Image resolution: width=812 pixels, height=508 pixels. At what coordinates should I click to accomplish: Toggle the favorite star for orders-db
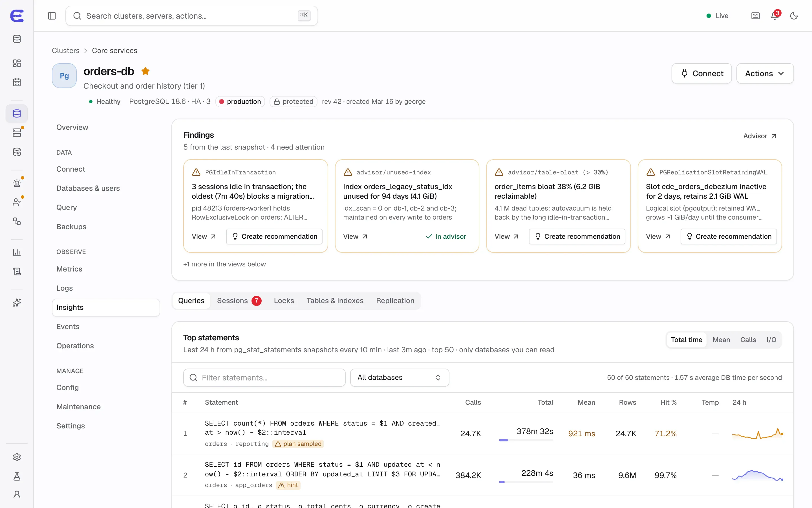pos(145,71)
